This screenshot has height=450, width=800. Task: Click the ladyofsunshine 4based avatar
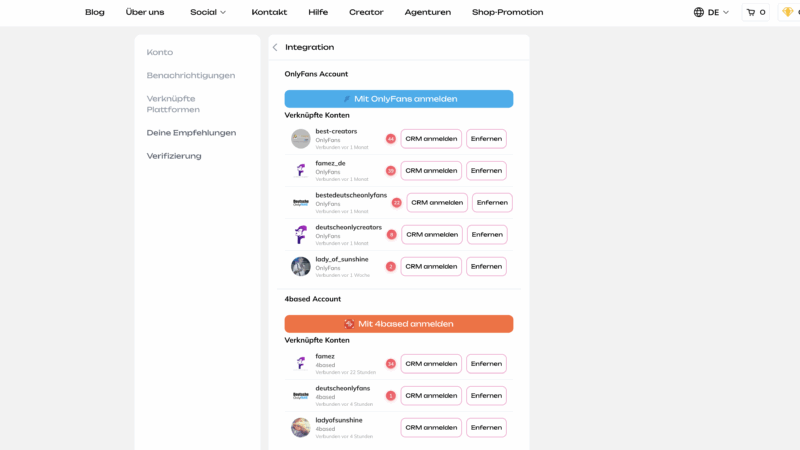[300, 427]
